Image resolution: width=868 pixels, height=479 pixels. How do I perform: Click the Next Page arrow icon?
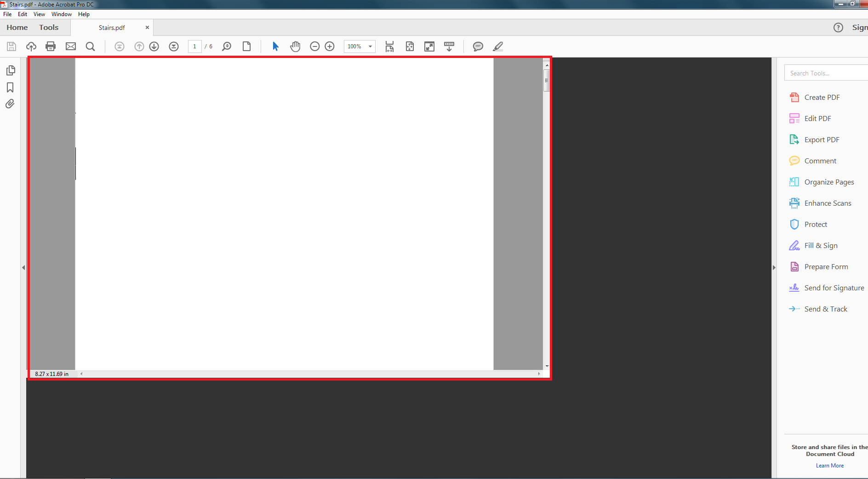[154, 46]
